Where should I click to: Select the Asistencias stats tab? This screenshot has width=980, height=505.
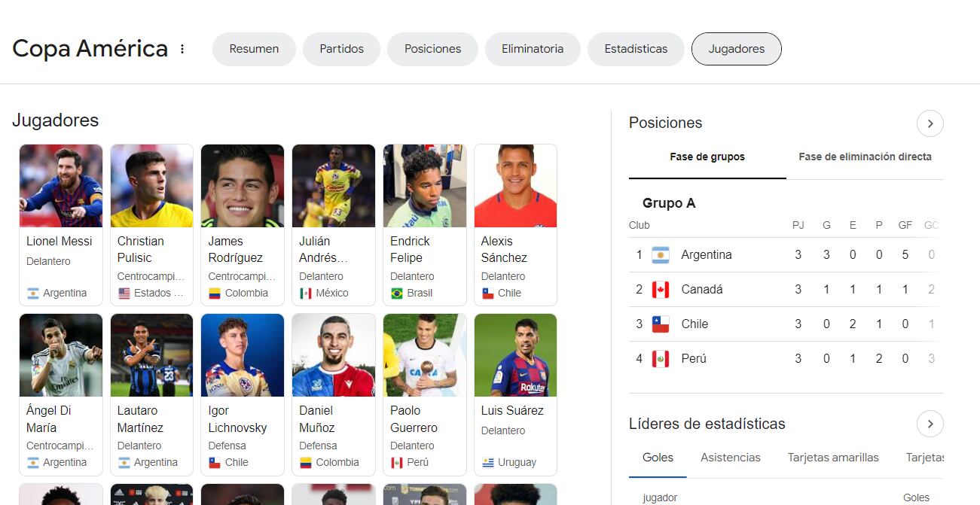pos(731,458)
